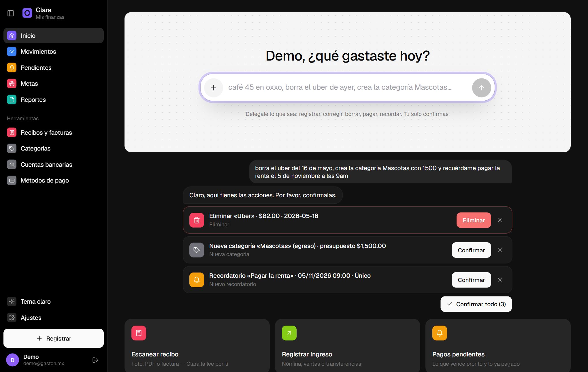588x372 pixels.
Task: Click the Pagos pendientes bell icon
Action: [x=440, y=333]
